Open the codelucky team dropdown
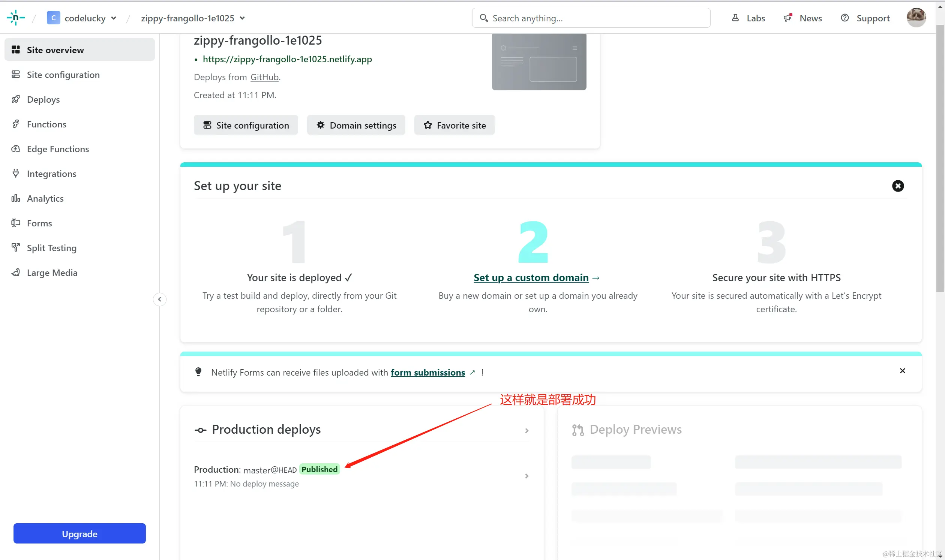Screen dimensions: 945x560 81,18
